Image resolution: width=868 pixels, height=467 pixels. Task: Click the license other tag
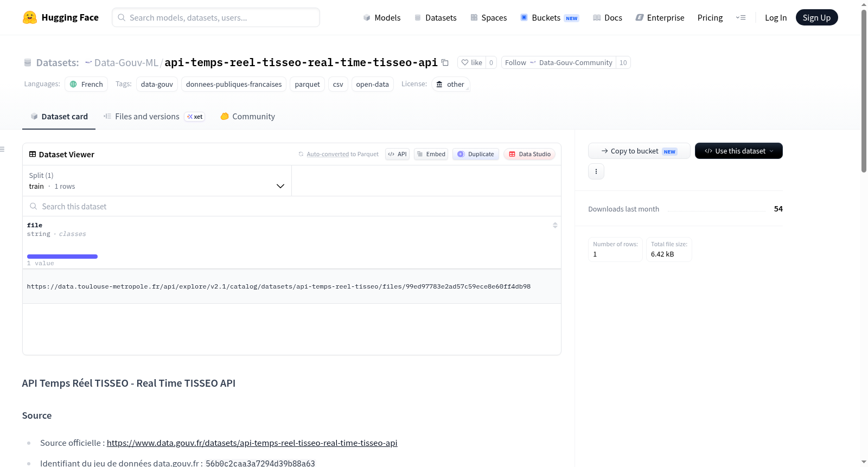(x=450, y=84)
